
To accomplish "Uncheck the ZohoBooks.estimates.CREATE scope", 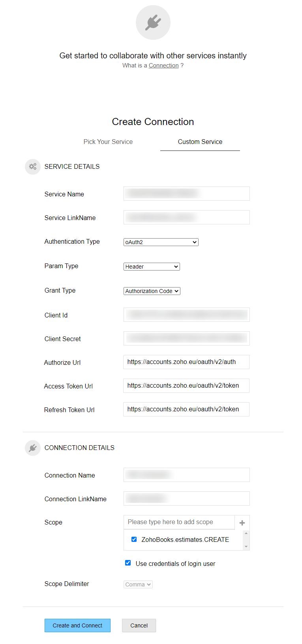I will point(134,539).
